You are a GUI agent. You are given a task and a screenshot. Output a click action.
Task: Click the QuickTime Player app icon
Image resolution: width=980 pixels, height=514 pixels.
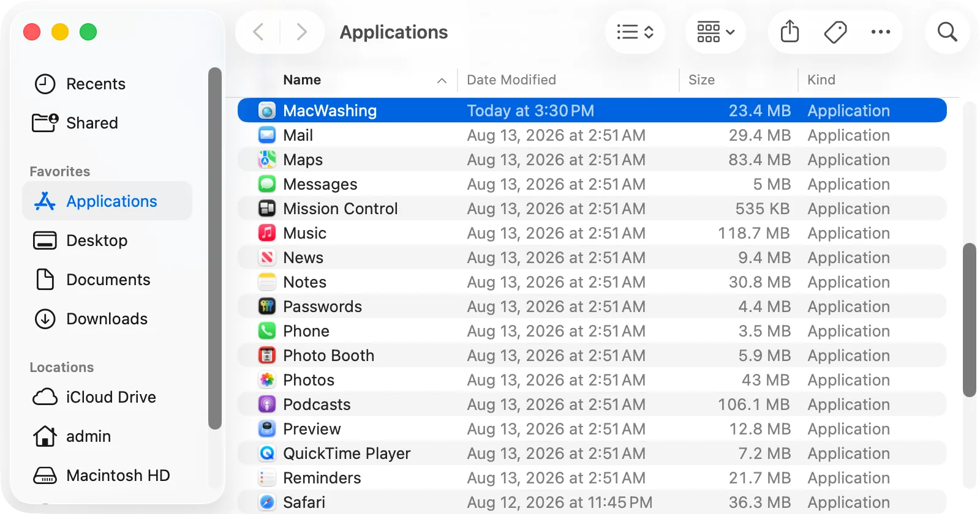(x=267, y=453)
